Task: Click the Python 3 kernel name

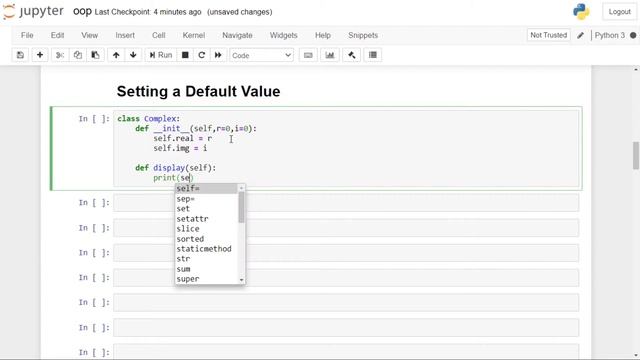Action: pos(609,36)
